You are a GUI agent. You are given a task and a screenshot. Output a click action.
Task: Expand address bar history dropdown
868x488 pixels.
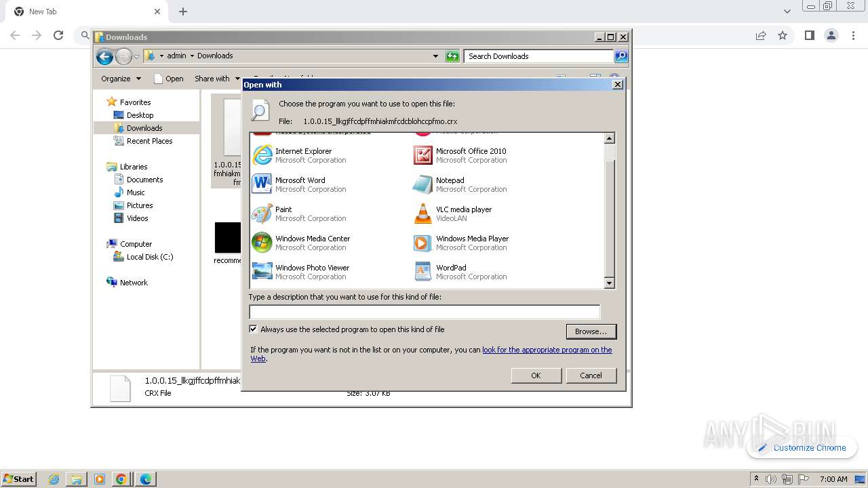click(x=435, y=56)
